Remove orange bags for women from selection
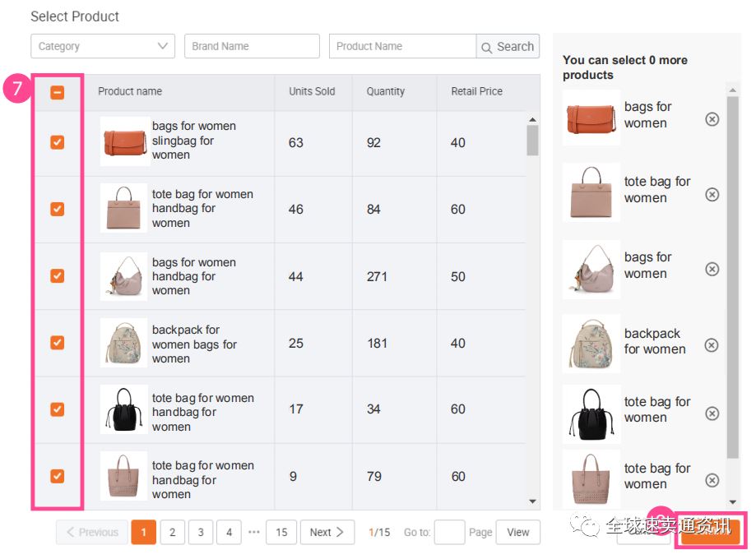 (x=712, y=119)
